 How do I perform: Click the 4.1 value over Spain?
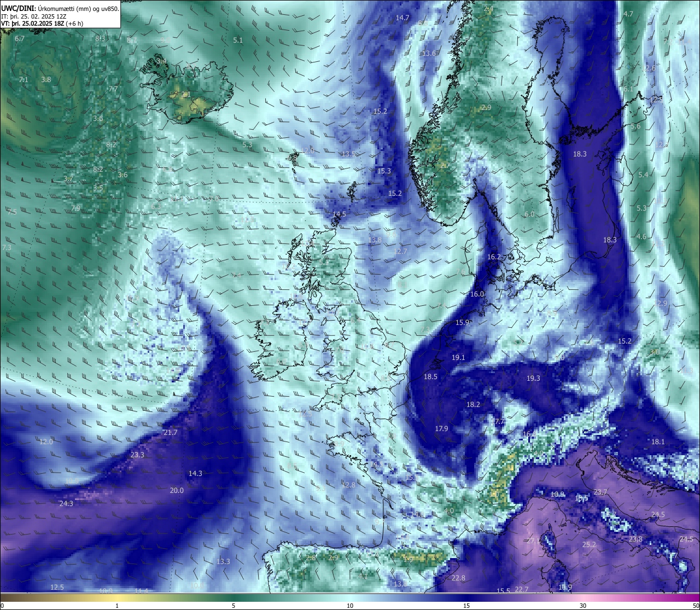(363, 576)
